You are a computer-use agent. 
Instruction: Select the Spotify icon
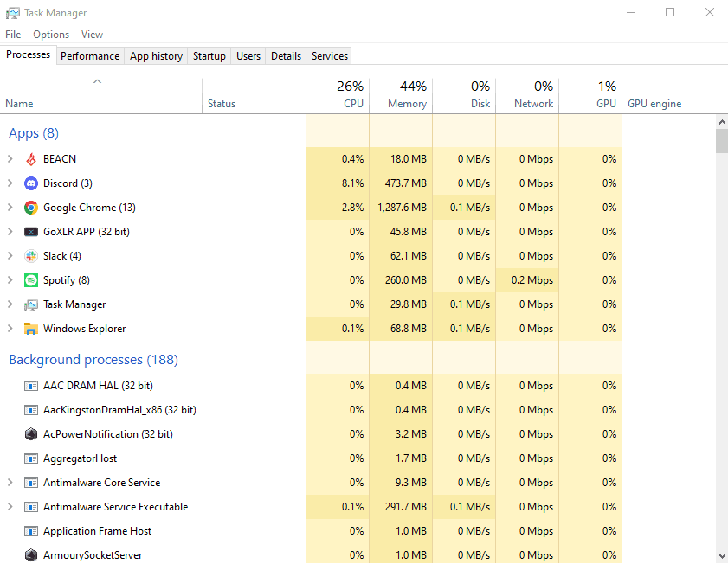[31, 280]
